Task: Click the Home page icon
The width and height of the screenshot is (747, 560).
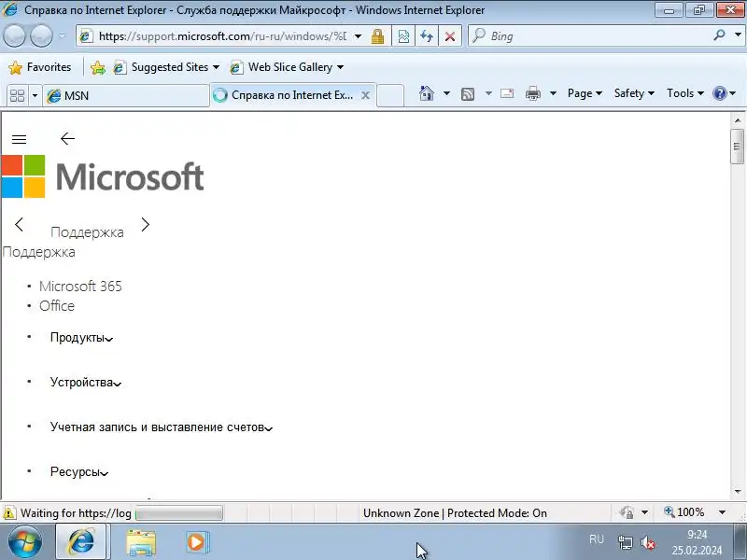Action: click(427, 93)
